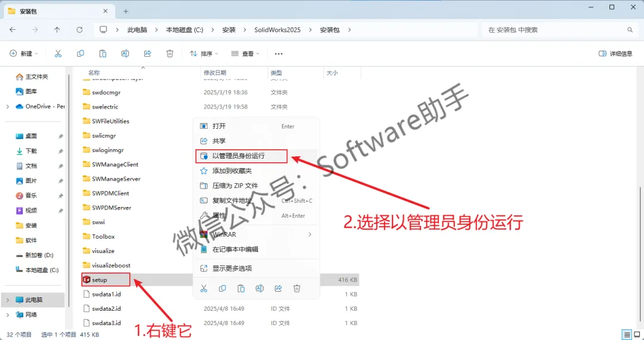Open the 排序 dropdown
Image resolution: width=644 pixels, height=340 pixels.
[x=204, y=53]
